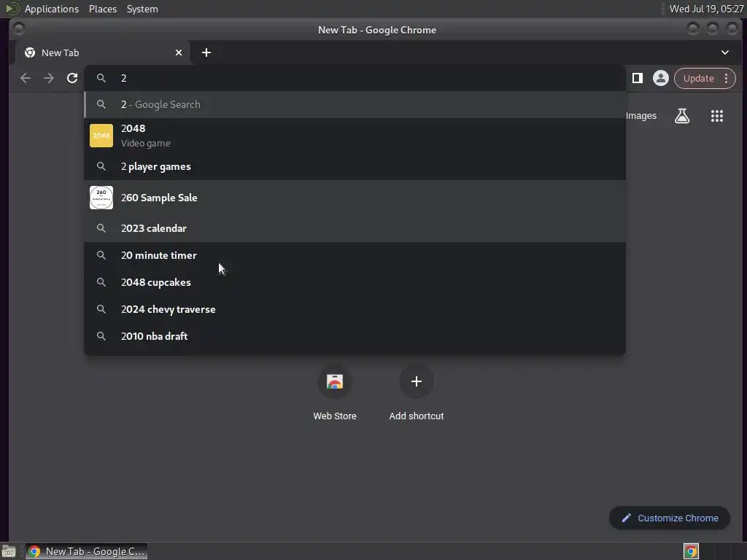Choose '2024 chevy traverse' suggestion
The height and width of the screenshot is (560, 747).
(x=355, y=309)
